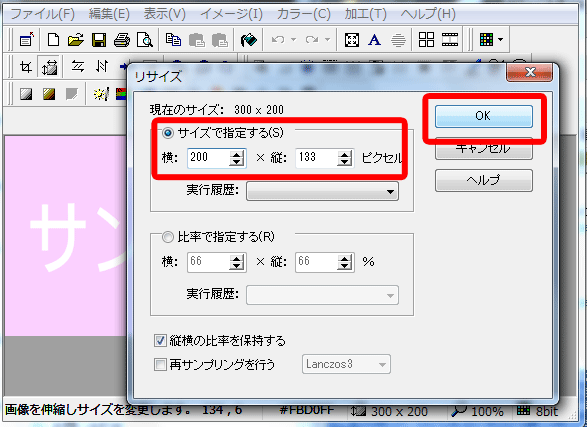Open the 編集(E) menu
The image size is (587, 427).
pyautogui.click(x=109, y=14)
